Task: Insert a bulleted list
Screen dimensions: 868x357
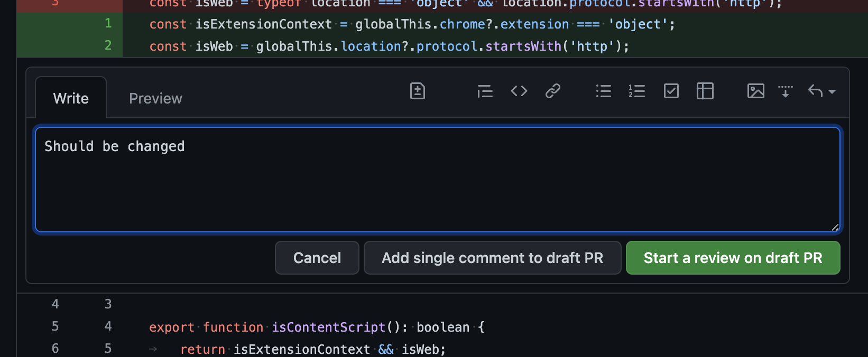Action: tap(604, 91)
